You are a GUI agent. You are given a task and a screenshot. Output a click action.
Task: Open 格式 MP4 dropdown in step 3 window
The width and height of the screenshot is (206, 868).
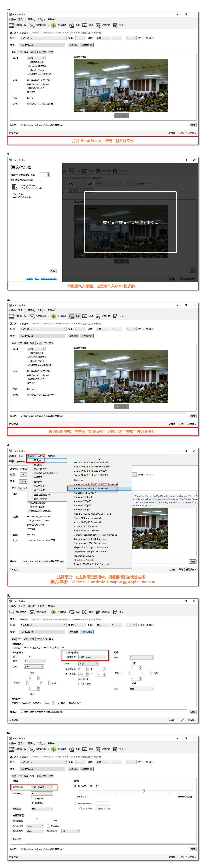(36, 349)
